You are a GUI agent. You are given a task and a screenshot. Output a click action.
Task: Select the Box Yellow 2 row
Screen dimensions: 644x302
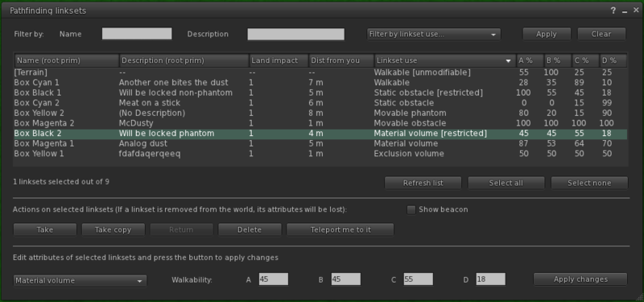pos(320,113)
